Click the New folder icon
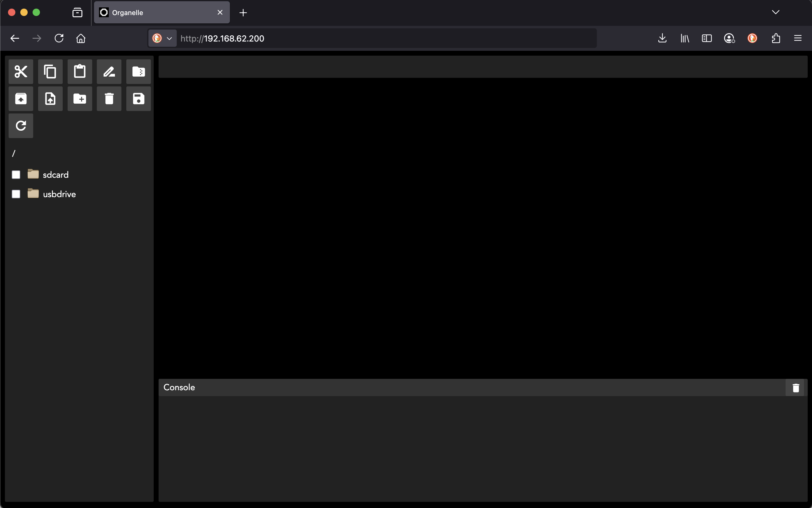Screen dimensions: 812x508 click(x=80, y=99)
